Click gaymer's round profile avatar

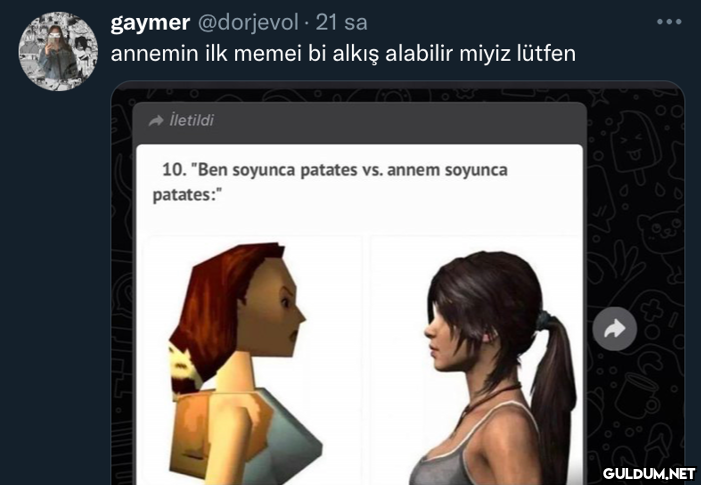click(x=58, y=52)
